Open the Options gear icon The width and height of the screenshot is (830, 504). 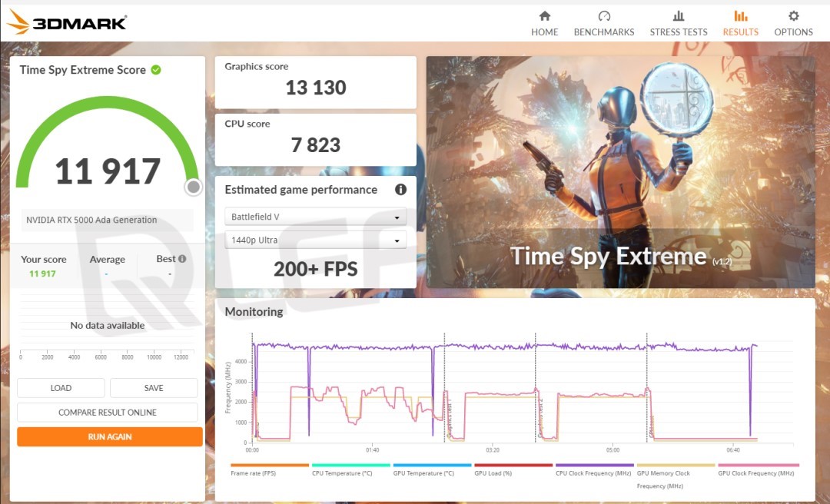tap(793, 16)
